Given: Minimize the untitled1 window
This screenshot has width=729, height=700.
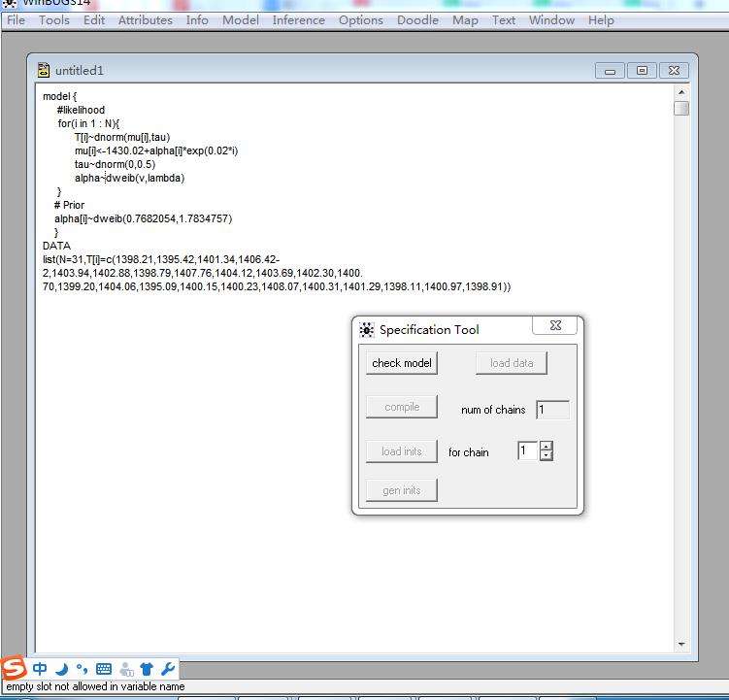Looking at the screenshot, I should (610, 71).
